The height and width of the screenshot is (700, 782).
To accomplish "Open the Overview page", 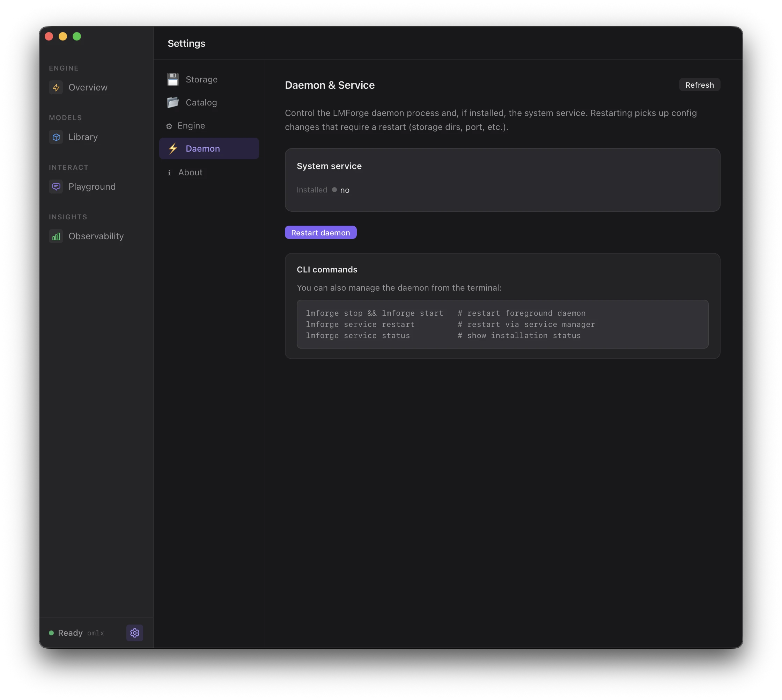I will [x=96, y=87].
